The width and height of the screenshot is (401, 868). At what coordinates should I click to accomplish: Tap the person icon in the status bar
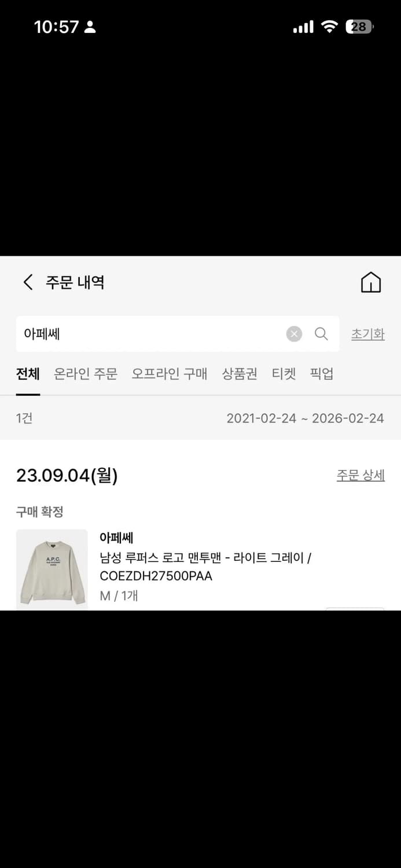tap(90, 26)
